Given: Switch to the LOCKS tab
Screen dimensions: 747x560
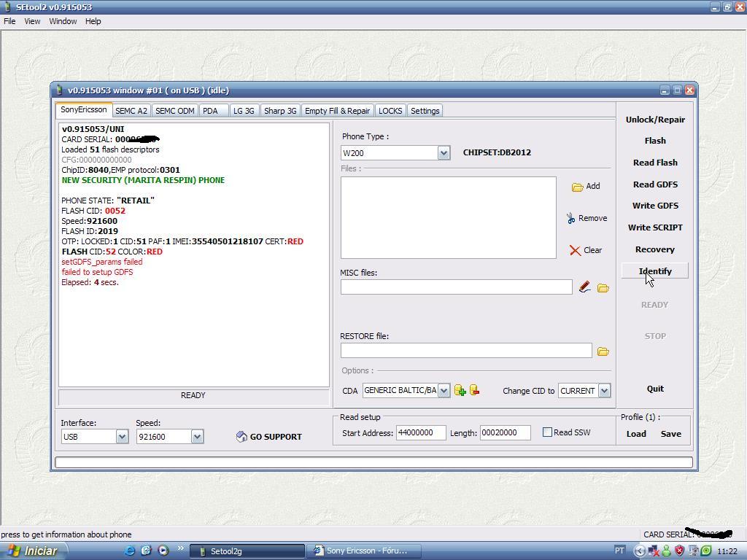Looking at the screenshot, I should point(390,111).
